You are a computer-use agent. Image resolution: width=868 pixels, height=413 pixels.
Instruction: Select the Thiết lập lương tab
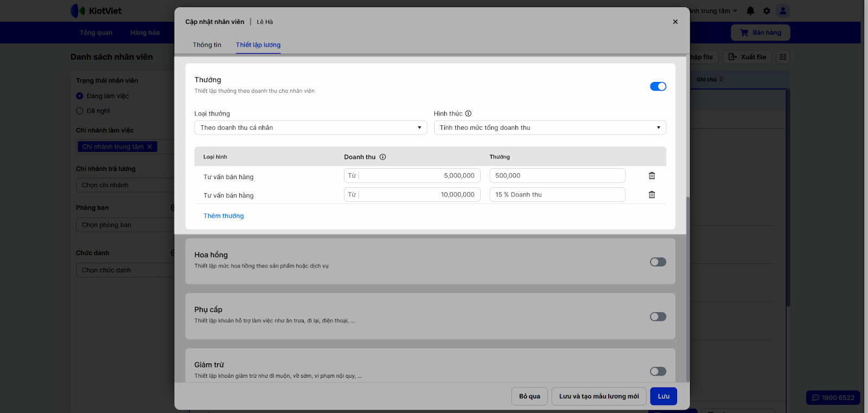[258, 45]
